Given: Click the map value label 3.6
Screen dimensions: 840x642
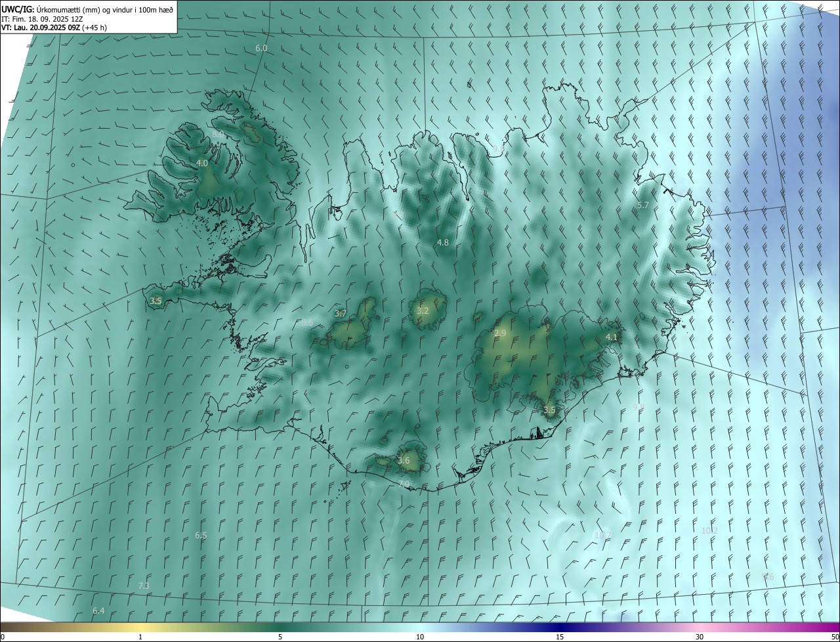Looking at the screenshot, I should pos(404,461).
